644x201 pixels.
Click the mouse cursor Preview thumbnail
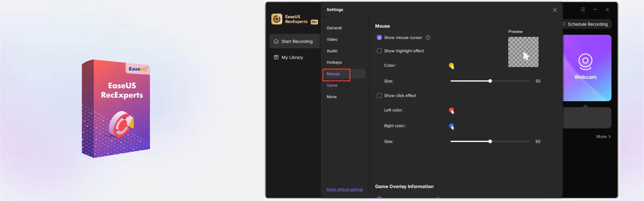pos(523,52)
